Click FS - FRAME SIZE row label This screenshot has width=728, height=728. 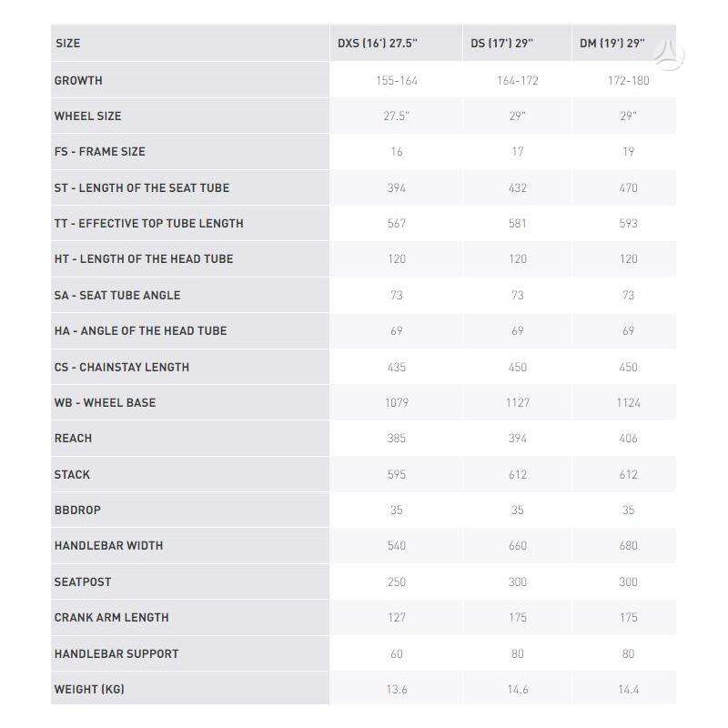pos(100,152)
